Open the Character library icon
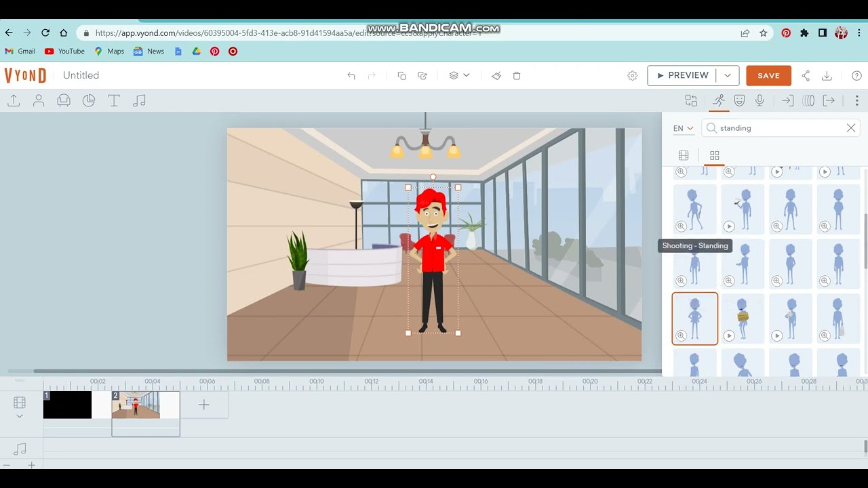Viewport: 868px width, 488px height. click(39, 101)
